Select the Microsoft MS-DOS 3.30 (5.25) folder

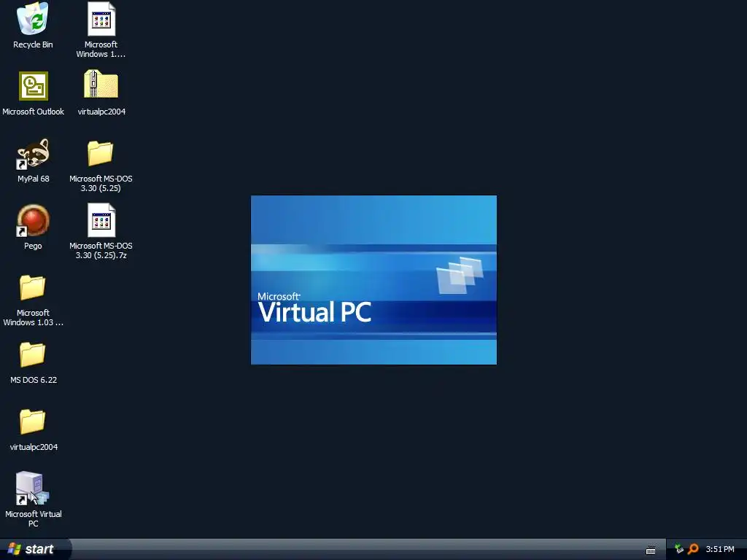pyautogui.click(x=101, y=153)
